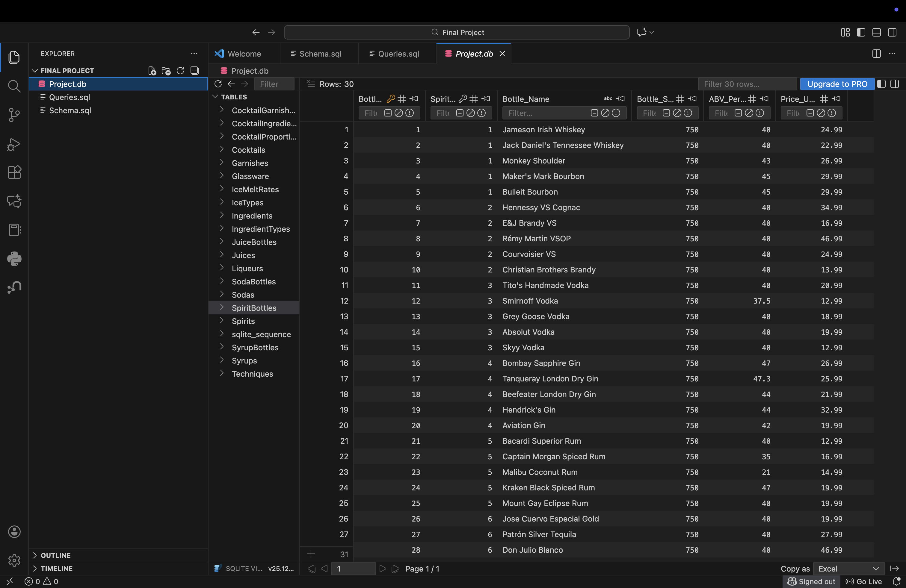Open Queries.sql in the Explorer

coord(70,97)
